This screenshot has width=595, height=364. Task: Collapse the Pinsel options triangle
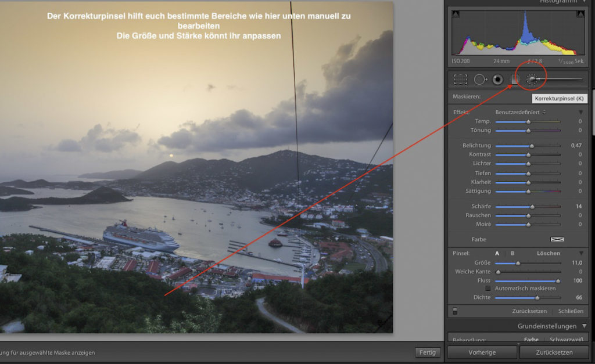[580, 253]
